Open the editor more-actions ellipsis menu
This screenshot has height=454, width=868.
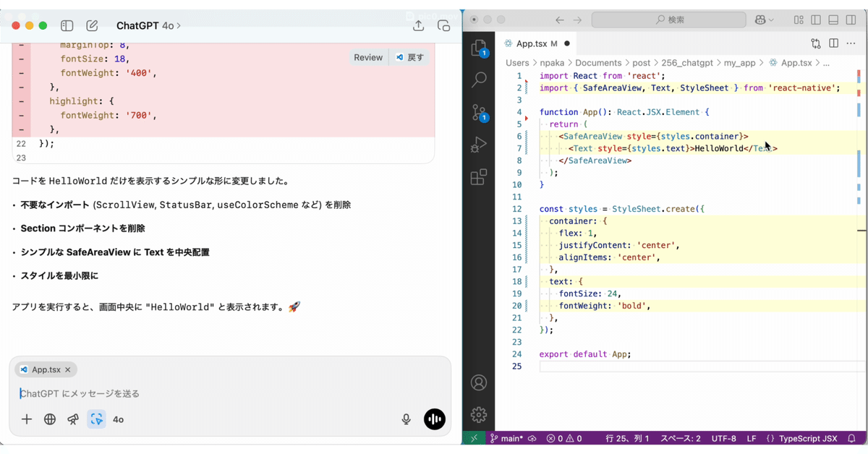click(x=851, y=43)
